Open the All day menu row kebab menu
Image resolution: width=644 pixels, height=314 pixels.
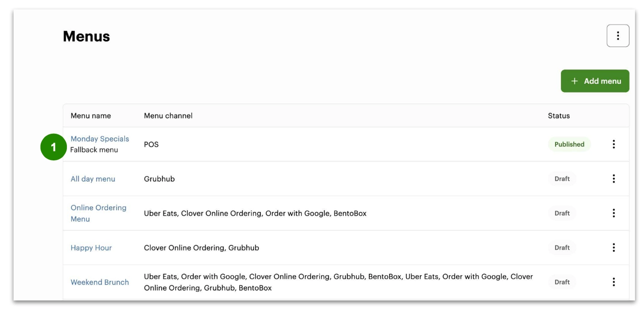614,179
